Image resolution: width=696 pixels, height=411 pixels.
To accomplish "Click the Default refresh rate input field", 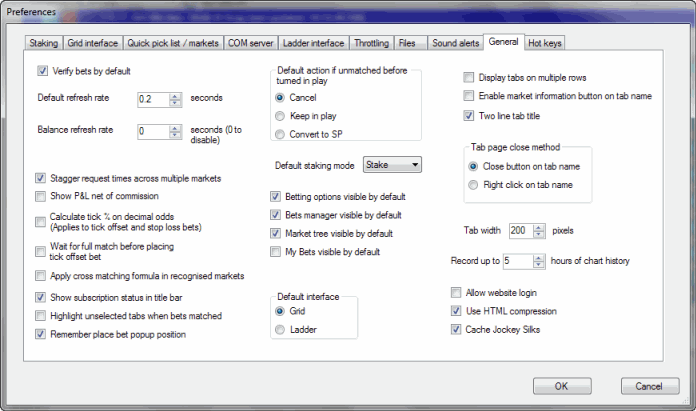I will (x=152, y=99).
